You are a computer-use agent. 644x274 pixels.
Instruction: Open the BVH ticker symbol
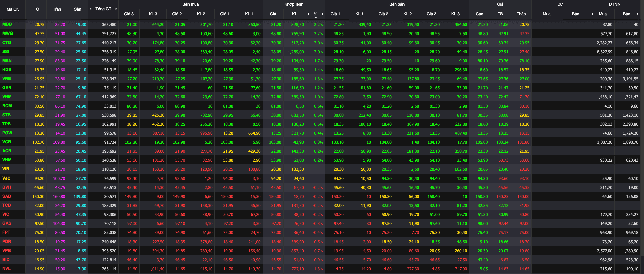(x=7, y=187)
